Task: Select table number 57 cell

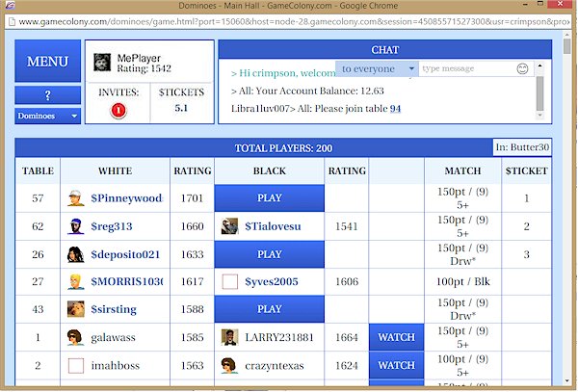Action: pos(38,198)
